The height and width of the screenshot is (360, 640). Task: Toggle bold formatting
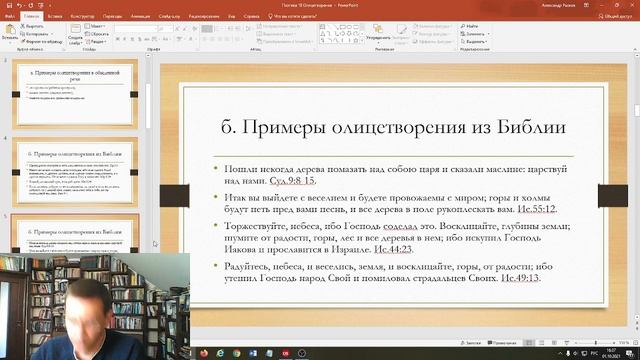point(118,39)
